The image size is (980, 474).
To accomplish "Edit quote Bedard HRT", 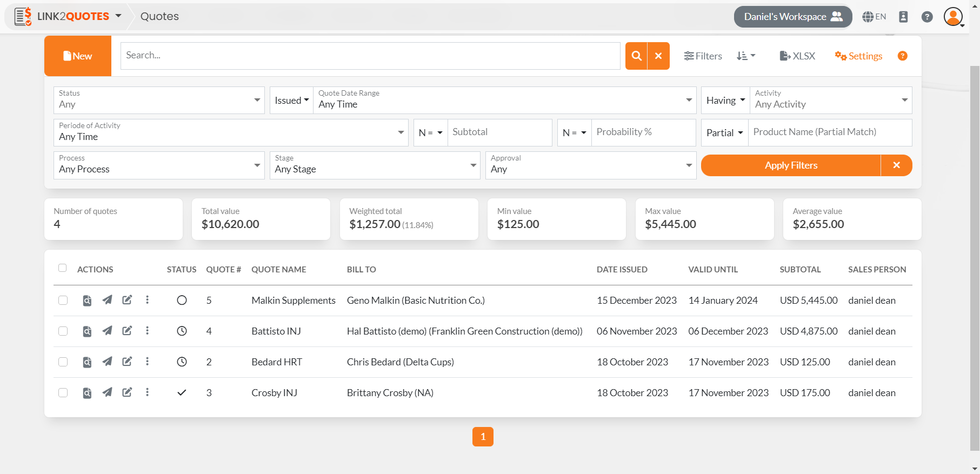I will pyautogui.click(x=127, y=362).
